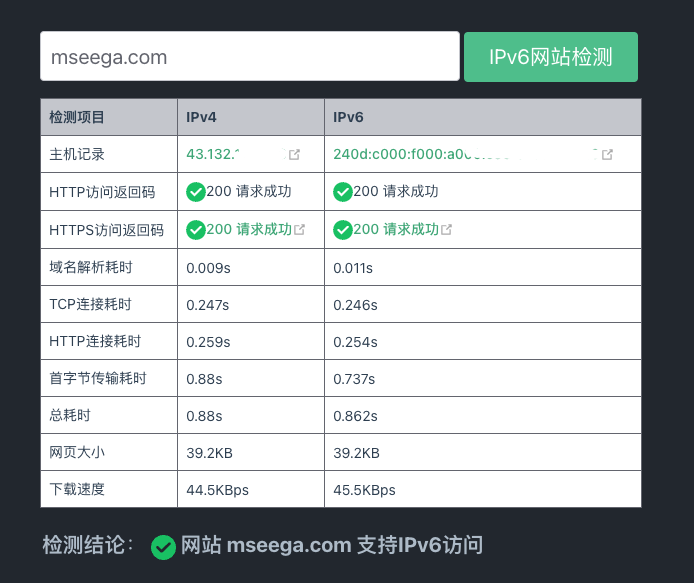Click external link icon beside IPv4 host address
The height and width of the screenshot is (583, 694).
294,155
